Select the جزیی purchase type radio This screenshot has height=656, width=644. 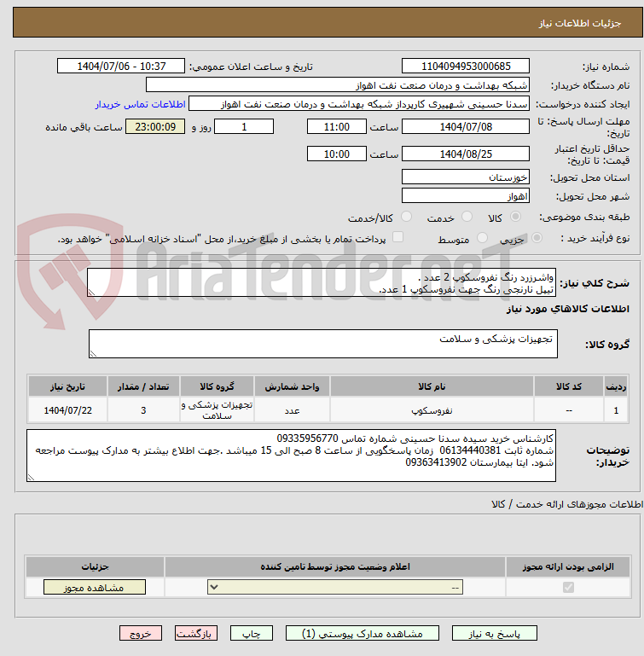[537, 238]
